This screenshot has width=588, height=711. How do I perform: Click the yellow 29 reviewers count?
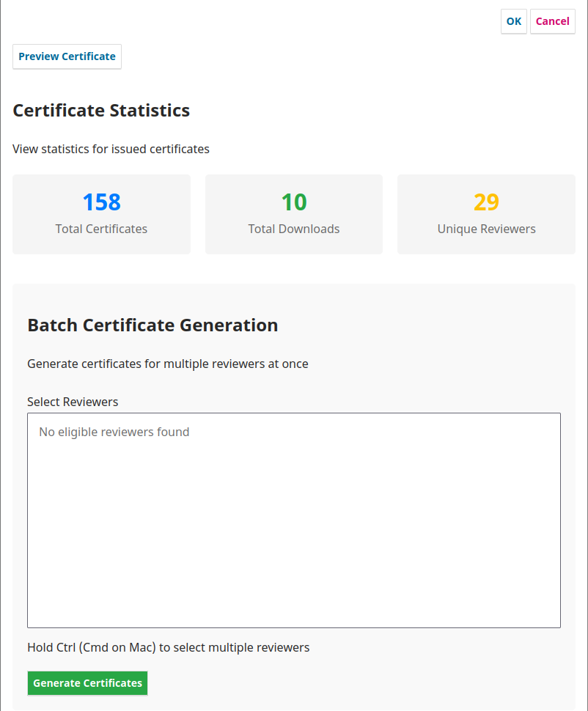(x=486, y=202)
